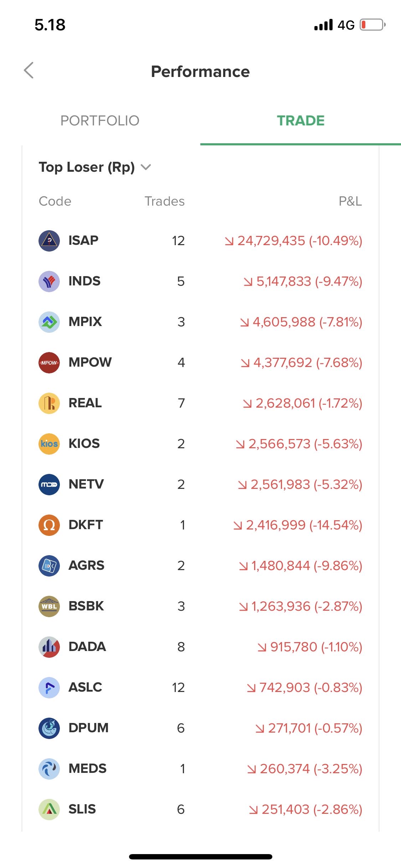Tap the INDS stock logo icon
The width and height of the screenshot is (401, 868).
point(49,281)
